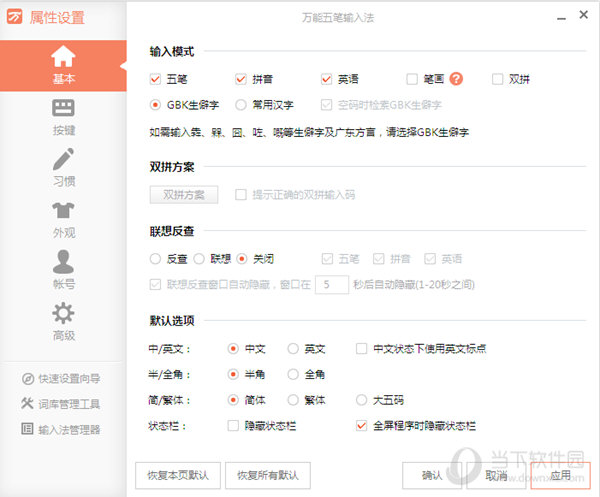
Task: Open the 高级 gear advanced tab
Action: (x=63, y=321)
